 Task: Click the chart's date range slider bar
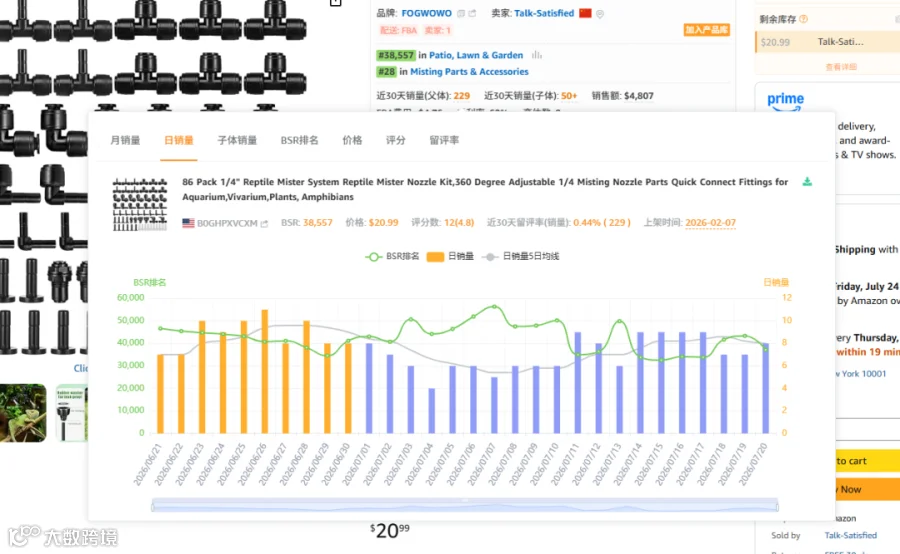tap(465, 505)
